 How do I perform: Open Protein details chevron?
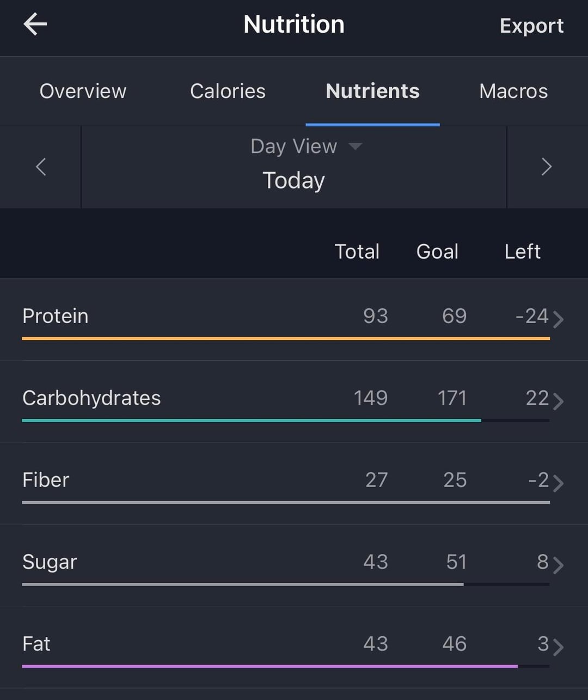pos(558,319)
